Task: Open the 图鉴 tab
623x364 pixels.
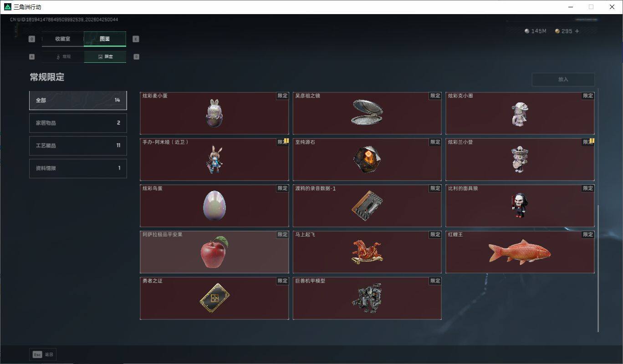Action: 105,39
